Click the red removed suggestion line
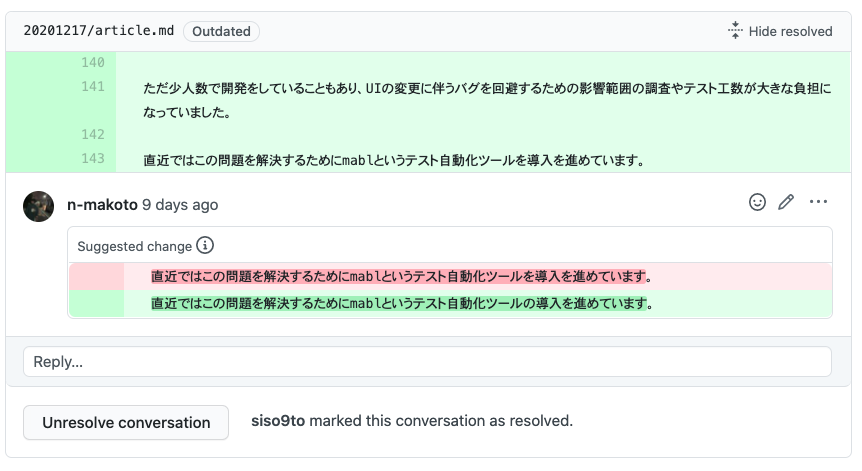This screenshot has height=471, width=862. click(x=450, y=276)
